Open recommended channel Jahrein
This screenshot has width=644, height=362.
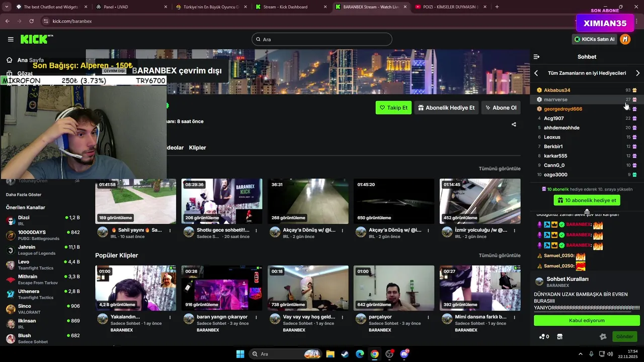(x=43, y=250)
